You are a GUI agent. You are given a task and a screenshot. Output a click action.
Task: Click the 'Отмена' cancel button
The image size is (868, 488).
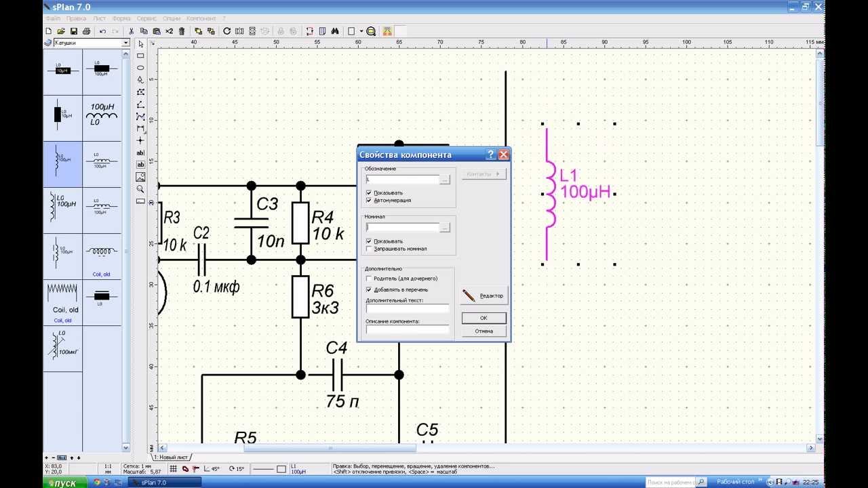484,331
